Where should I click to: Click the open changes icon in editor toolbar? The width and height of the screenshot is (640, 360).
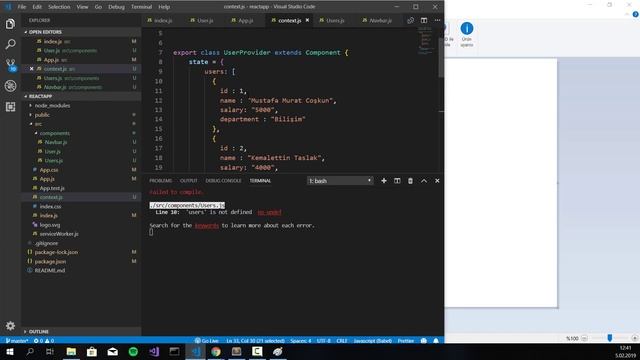(x=411, y=20)
